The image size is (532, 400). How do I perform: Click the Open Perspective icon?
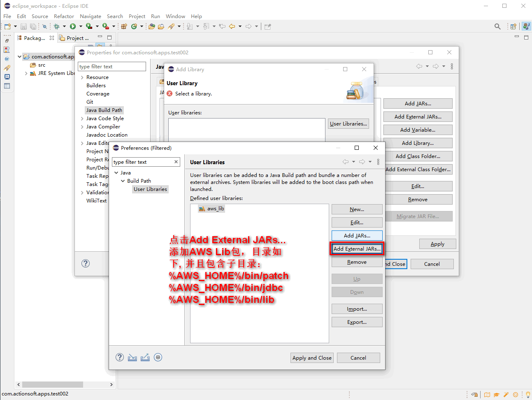[513, 26]
